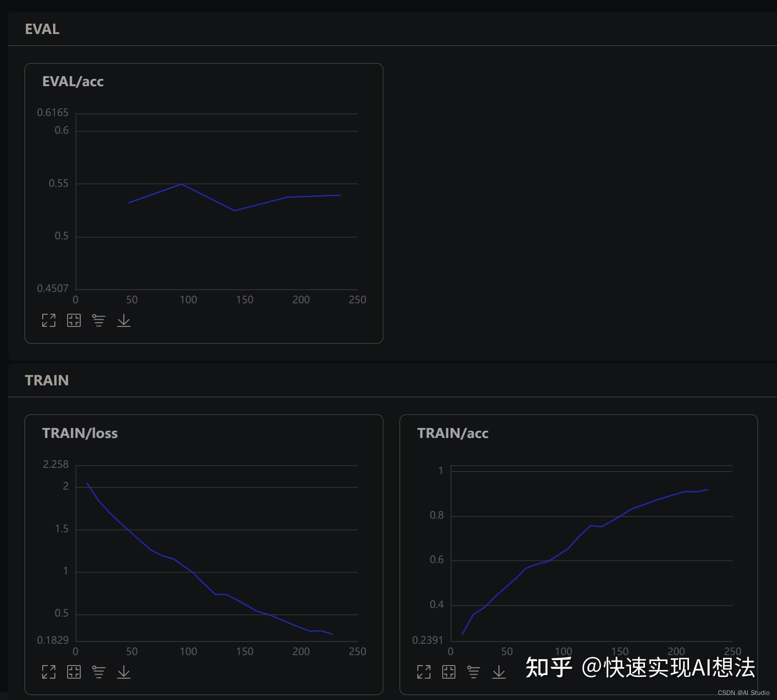Maximize the EVAL/acc chart
This screenshot has height=700, width=777.
point(49,321)
